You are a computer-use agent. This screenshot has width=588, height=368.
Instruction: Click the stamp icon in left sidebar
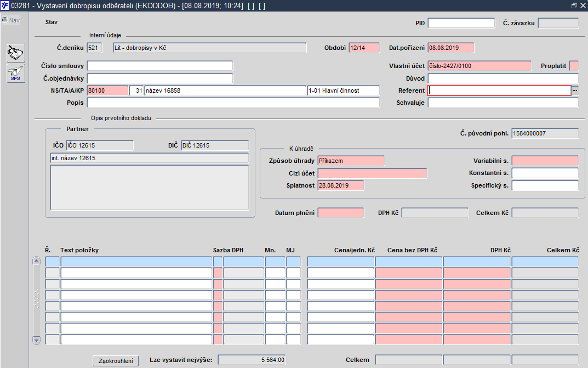coord(16,53)
